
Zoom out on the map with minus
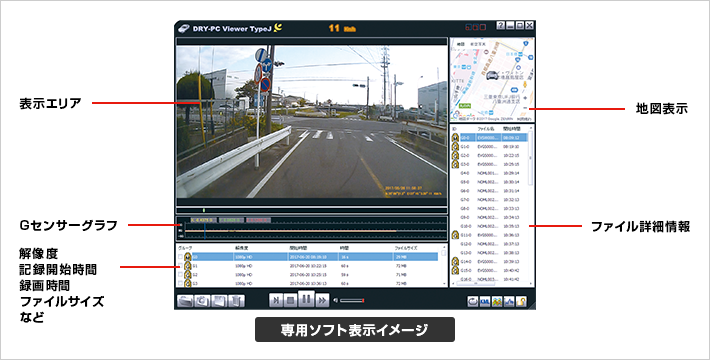(525, 108)
